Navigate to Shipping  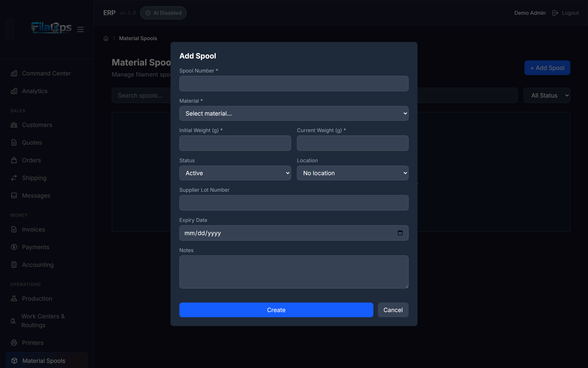click(47, 178)
